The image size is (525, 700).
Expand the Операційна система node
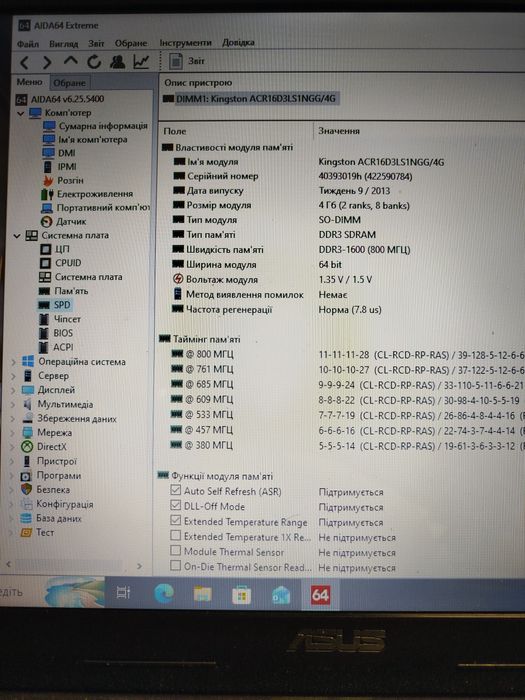pyautogui.click(x=13, y=362)
